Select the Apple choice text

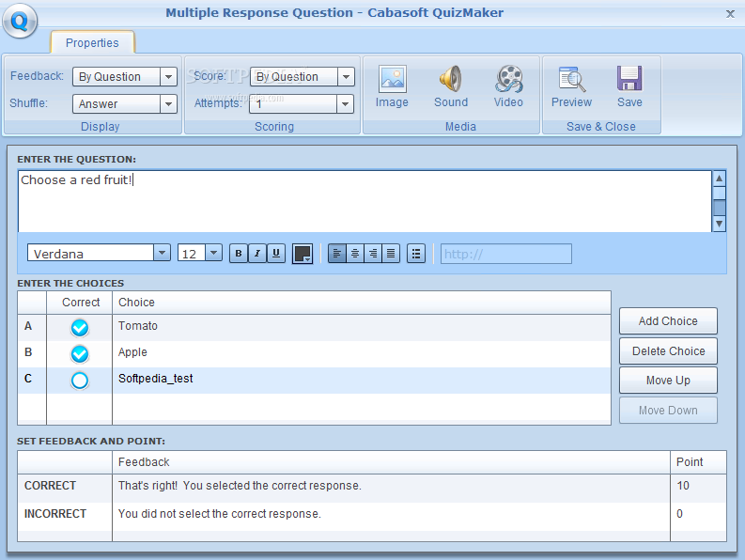click(x=132, y=352)
